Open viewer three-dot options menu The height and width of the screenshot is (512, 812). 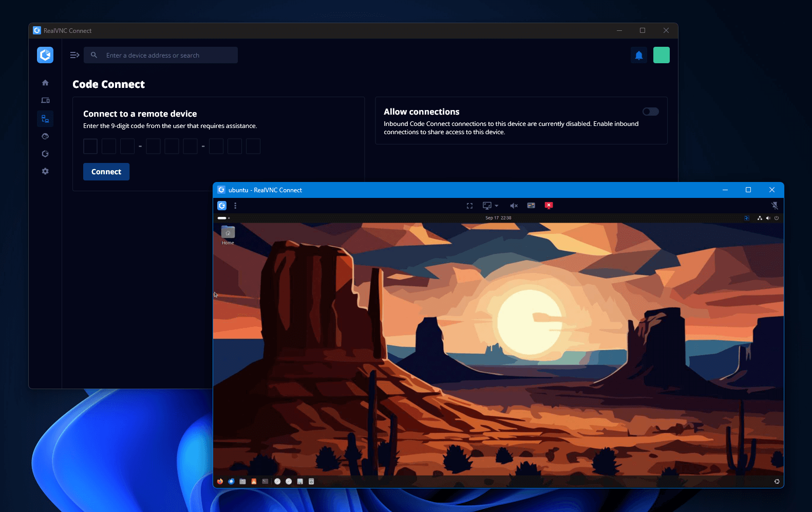click(235, 206)
